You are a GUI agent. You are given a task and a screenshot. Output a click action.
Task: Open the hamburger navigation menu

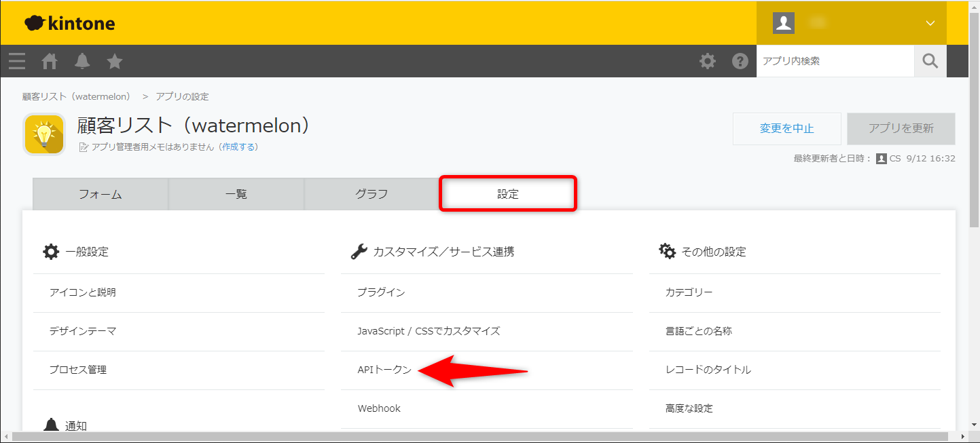(17, 62)
